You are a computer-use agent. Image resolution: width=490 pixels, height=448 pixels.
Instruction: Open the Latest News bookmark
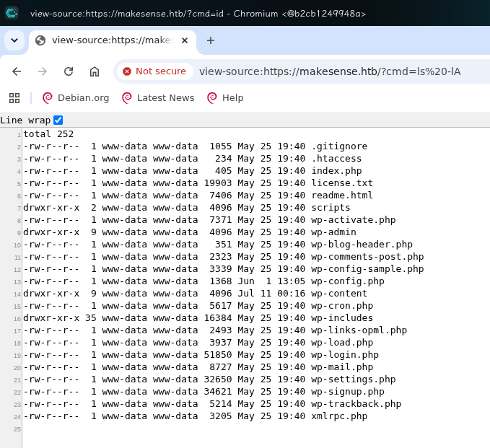(x=158, y=98)
